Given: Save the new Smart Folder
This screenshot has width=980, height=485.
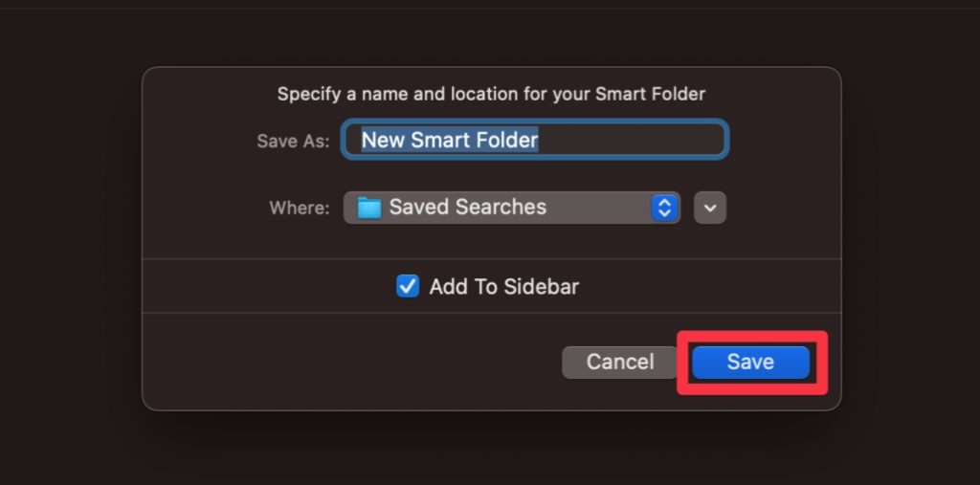Looking at the screenshot, I should [750, 362].
